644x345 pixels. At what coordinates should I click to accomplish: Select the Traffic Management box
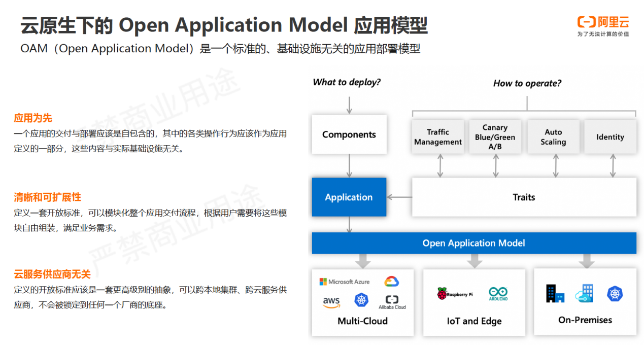[437, 137]
